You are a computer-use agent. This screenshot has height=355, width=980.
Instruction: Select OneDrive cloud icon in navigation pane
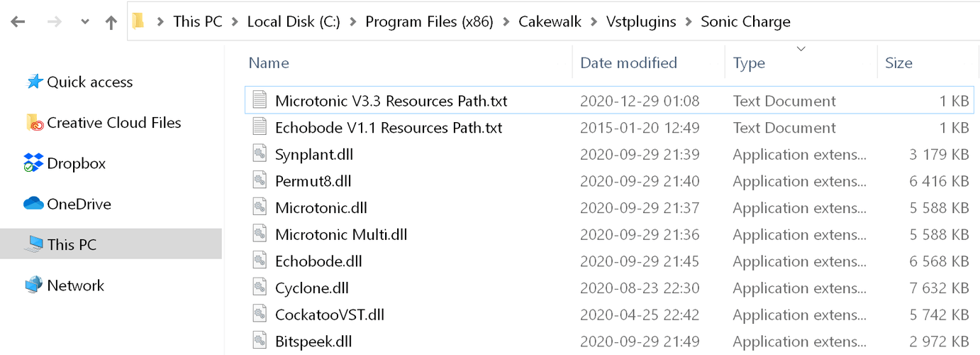pos(34,204)
